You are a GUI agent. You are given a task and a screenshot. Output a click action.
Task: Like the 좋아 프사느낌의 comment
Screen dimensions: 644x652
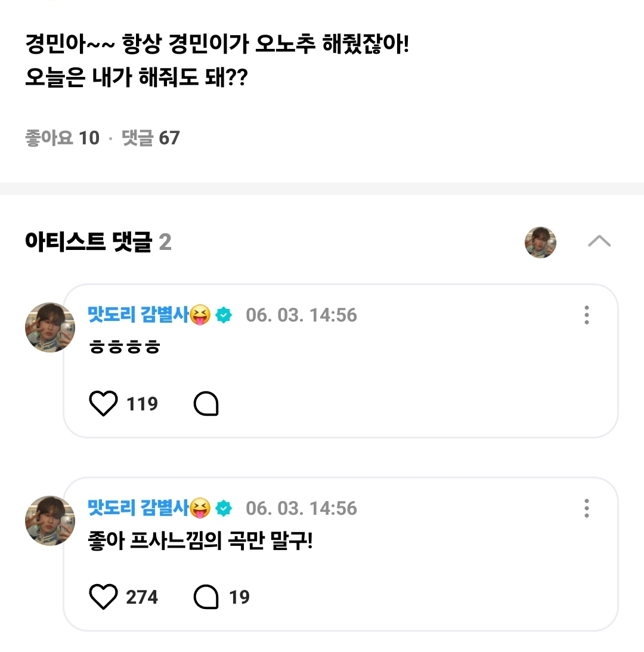click(103, 597)
